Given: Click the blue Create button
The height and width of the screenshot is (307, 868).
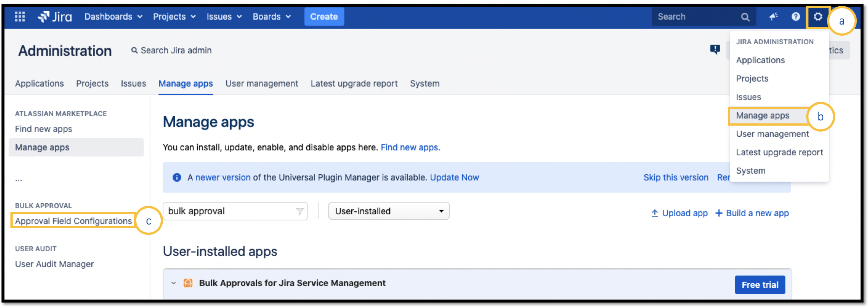Looking at the screenshot, I should [324, 17].
